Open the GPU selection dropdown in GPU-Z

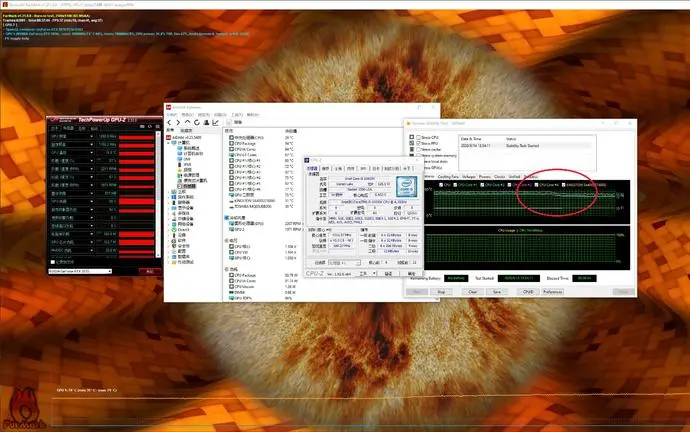point(80,271)
